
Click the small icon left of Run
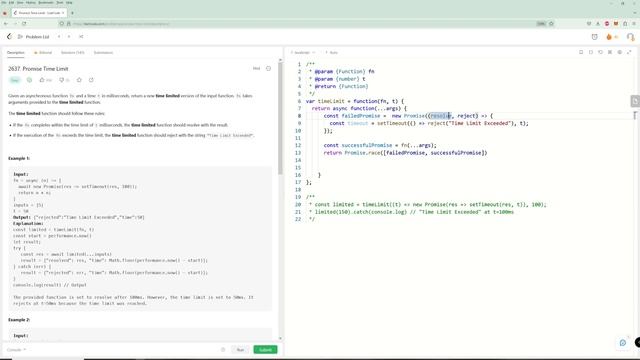(223, 350)
